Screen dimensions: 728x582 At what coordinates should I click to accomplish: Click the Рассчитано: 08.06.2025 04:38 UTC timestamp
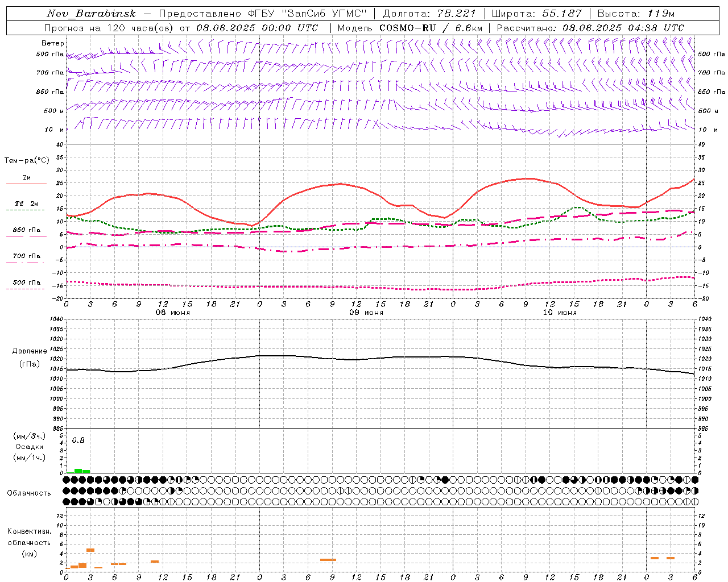coord(590,28)
